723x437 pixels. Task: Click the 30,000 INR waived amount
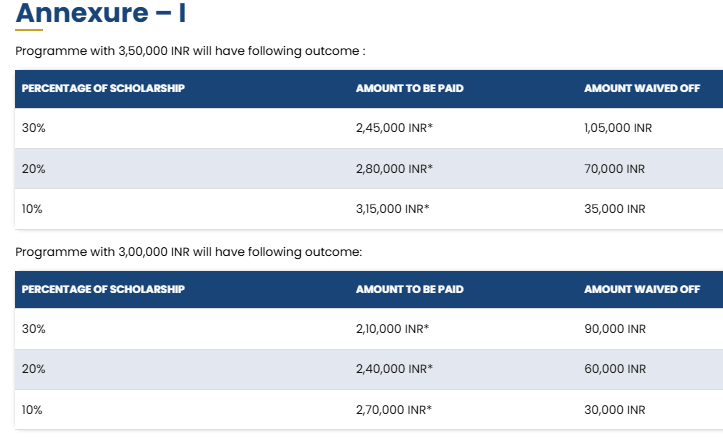pos(614,410)
